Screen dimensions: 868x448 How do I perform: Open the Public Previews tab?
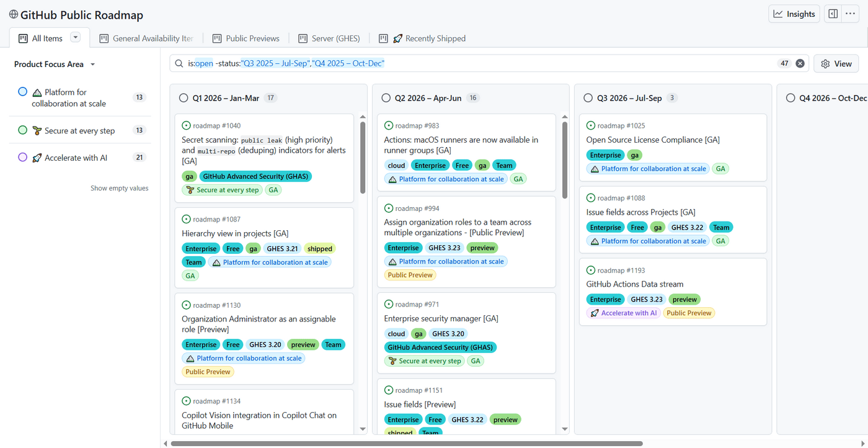click(246, 38)
